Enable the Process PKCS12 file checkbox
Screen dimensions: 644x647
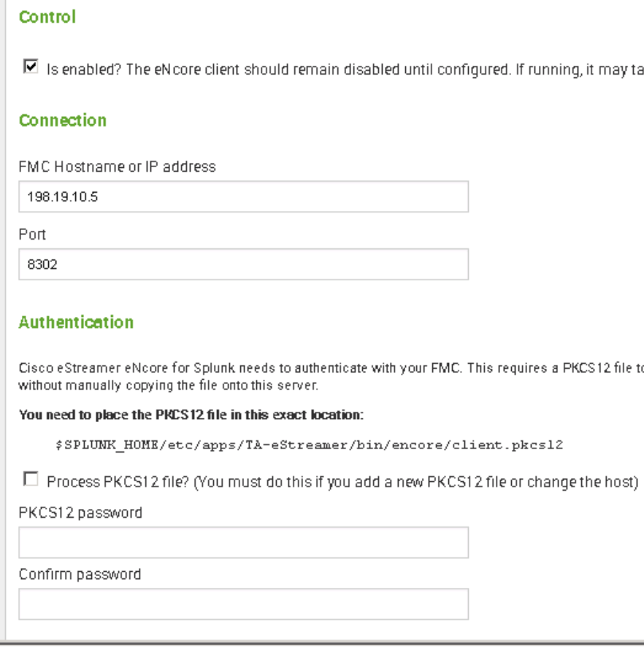pyautogui.click(x=31, y=479)
